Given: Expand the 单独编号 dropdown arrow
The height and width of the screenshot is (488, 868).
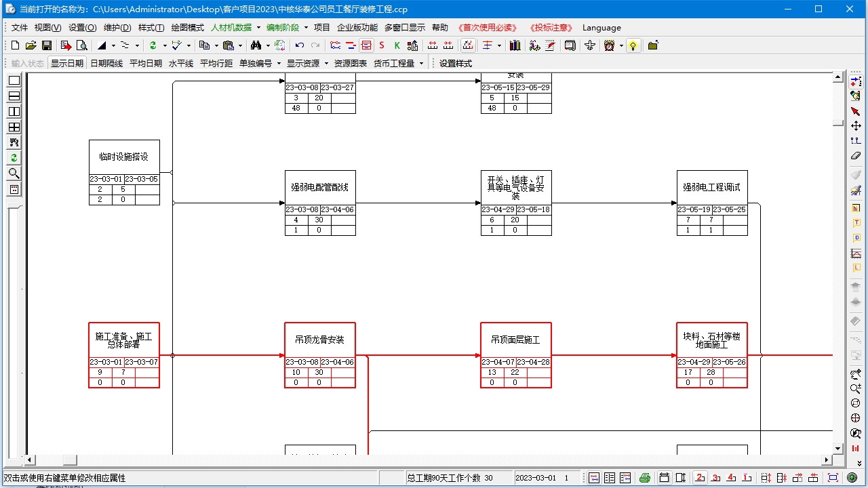Looking at the screenshot, I should click(279, 63).
